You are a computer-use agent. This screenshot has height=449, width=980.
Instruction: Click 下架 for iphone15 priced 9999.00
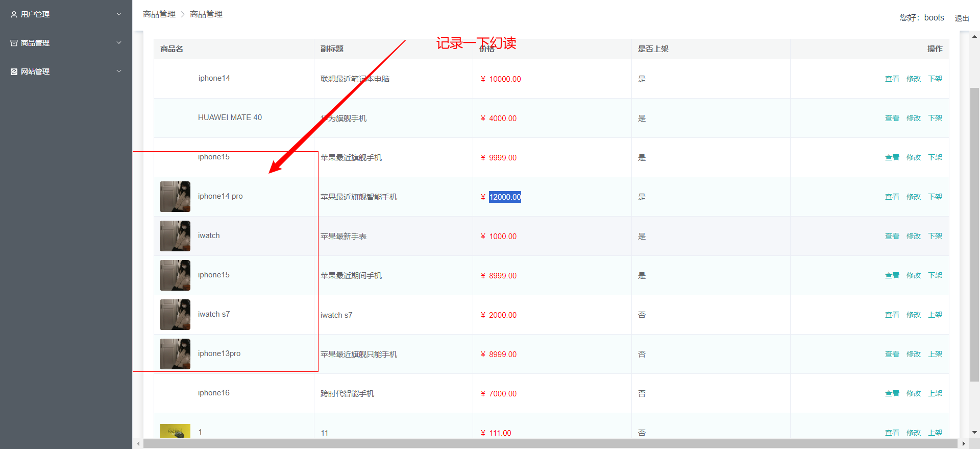(x=935, y=157)
